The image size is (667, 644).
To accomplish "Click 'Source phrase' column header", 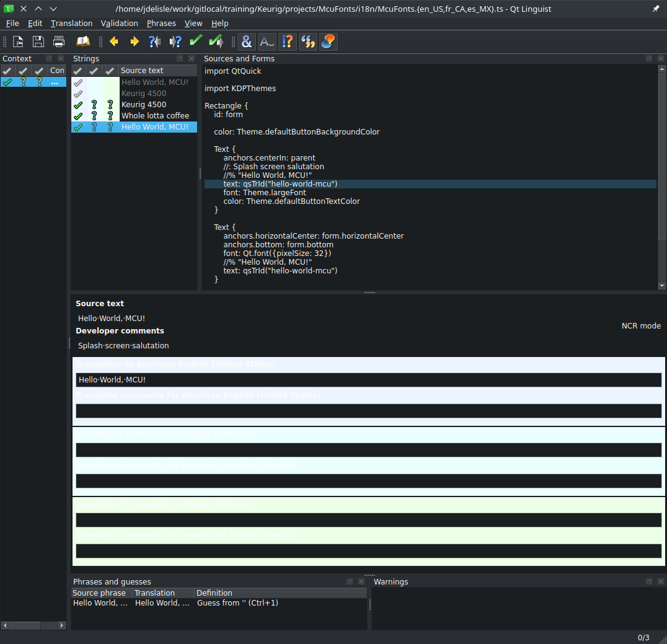I will tap(102, 593).
